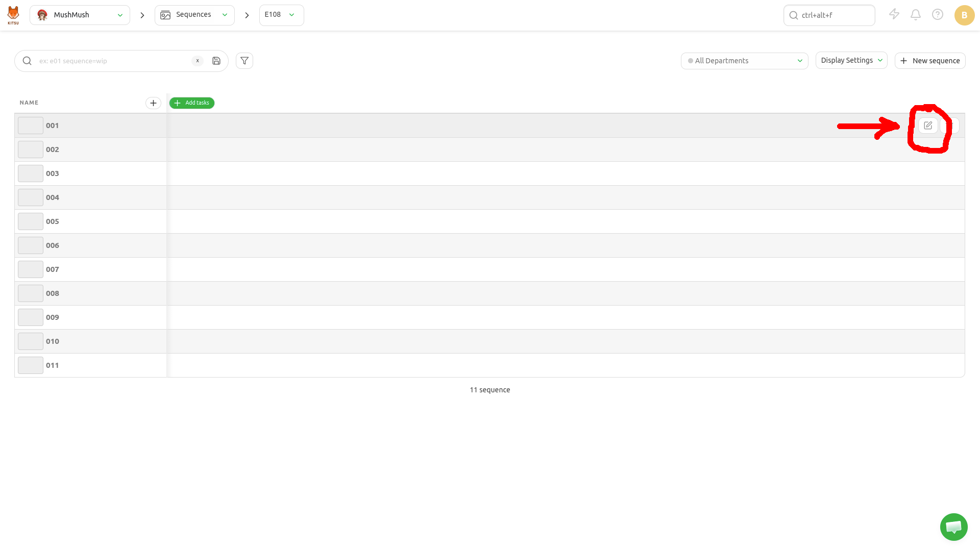Click the New sequence button
This screenshot has width=980, height=551.
coord(930,61)
